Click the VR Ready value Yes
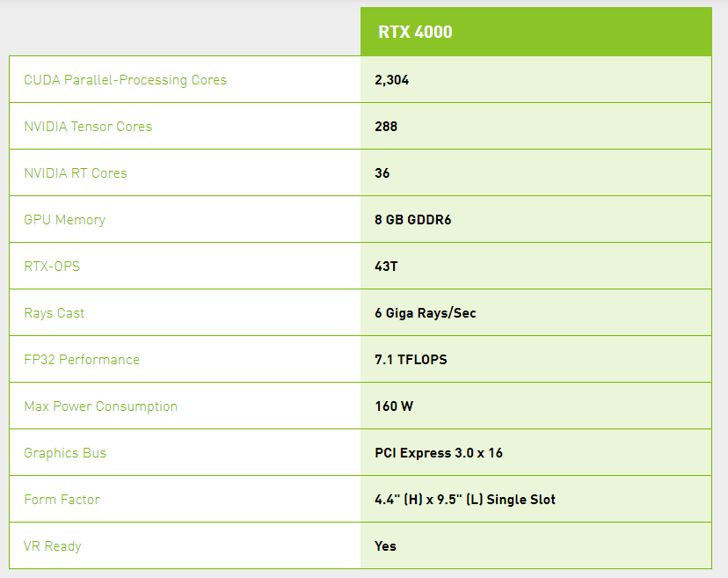 click(384, 545)
